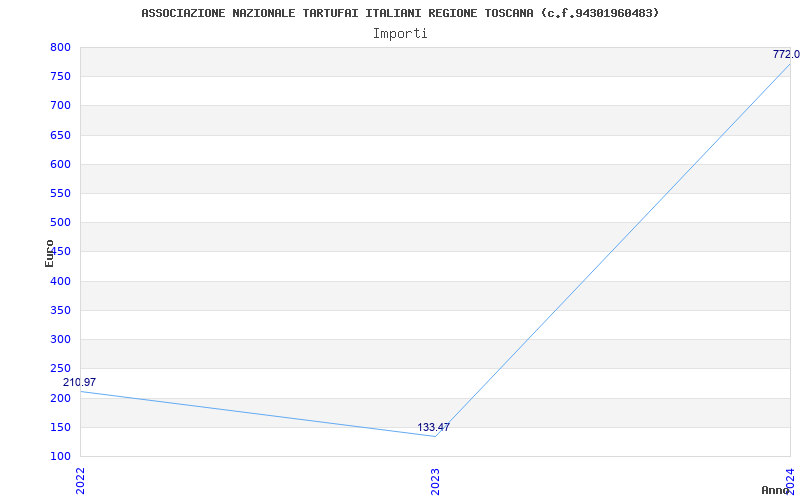
Task: Click the Anno x-axis title
Action: coord(776,490)
